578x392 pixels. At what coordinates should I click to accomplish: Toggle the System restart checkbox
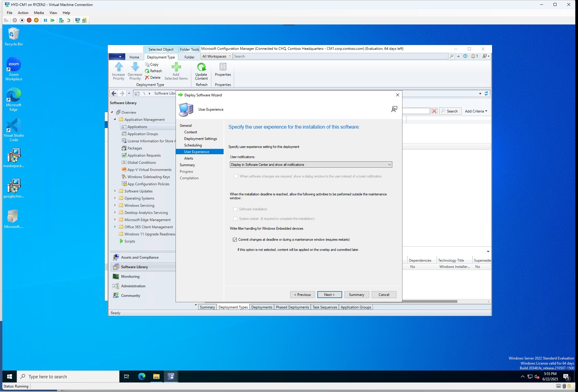pyautogui.click(x=236, y=219)
